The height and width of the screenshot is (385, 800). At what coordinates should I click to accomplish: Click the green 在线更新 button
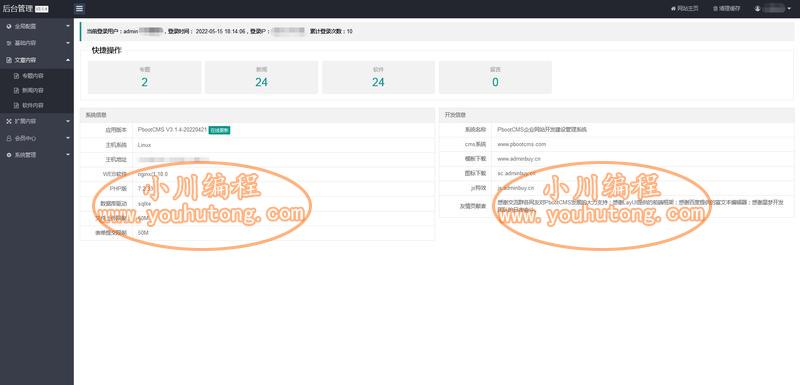[x=219, y=130]
